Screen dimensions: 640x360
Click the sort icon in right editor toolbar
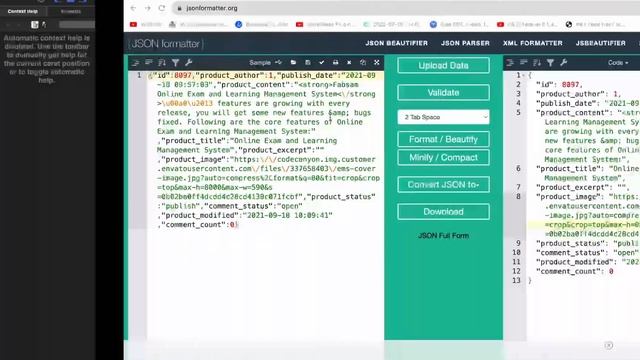click(x=537, y=62)
